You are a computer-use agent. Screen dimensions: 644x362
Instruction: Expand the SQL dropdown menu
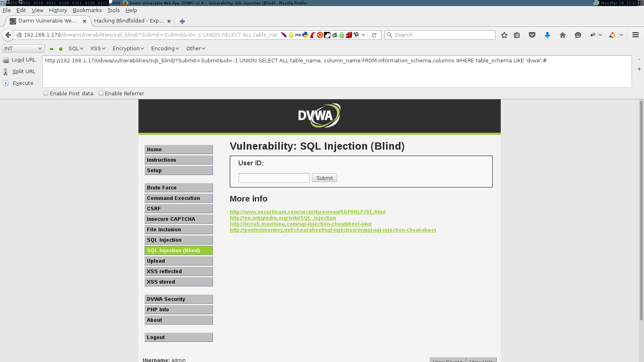point(76,49)
